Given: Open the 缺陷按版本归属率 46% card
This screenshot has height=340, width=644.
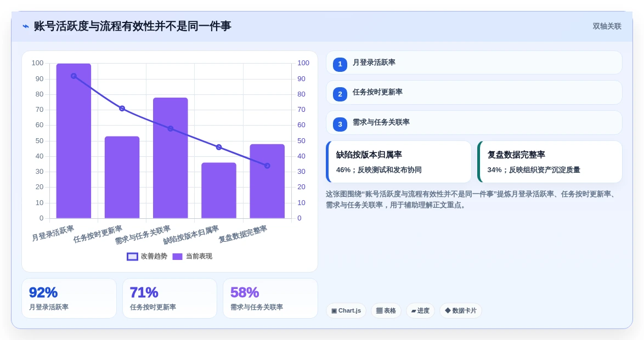Looking at the screenshot, I should [399, 162].
